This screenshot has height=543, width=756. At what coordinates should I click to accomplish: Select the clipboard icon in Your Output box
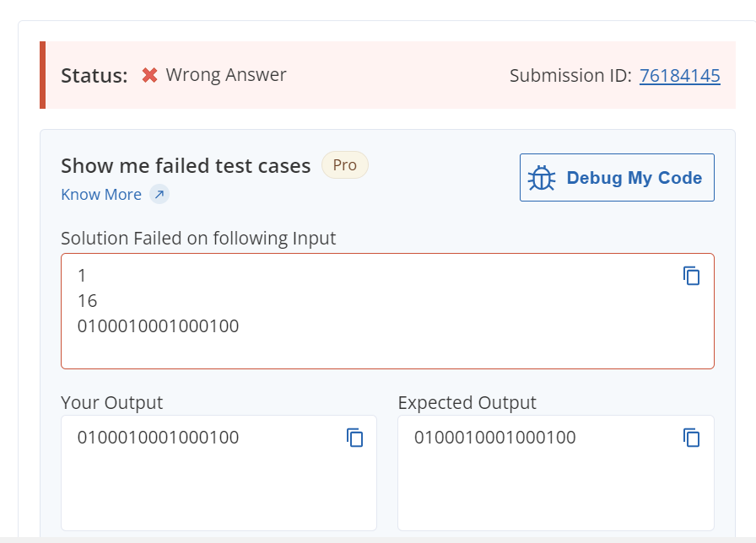coord(354,438)
